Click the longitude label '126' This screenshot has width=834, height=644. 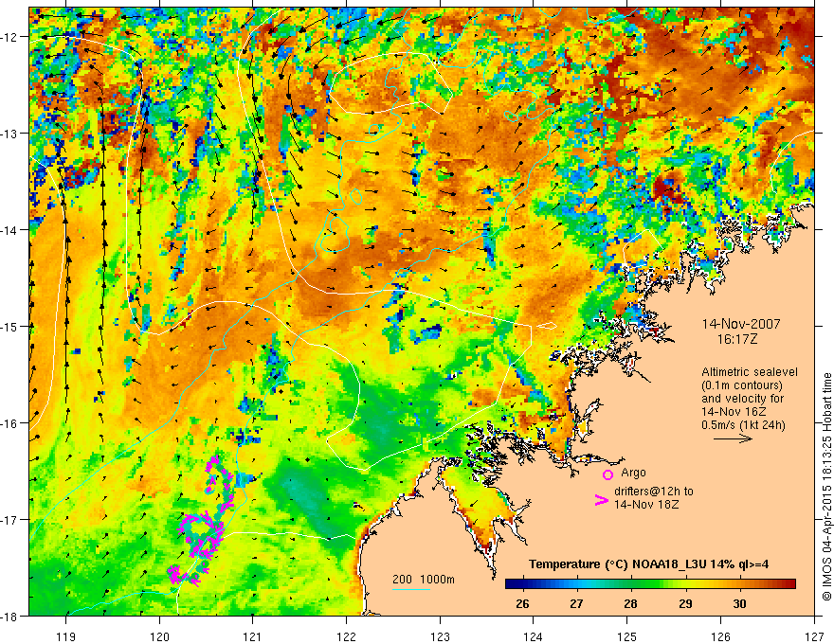click(x=720, y=636)
